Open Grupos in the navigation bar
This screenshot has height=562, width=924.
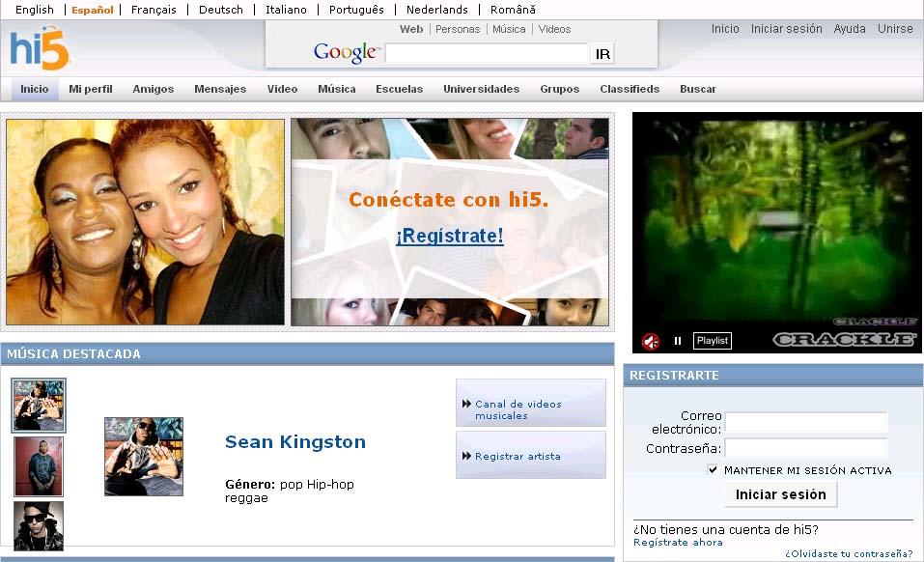[560, 89]
